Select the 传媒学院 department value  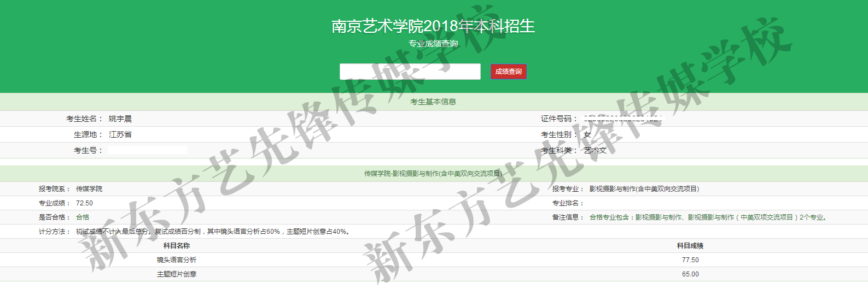coord(89,189)
